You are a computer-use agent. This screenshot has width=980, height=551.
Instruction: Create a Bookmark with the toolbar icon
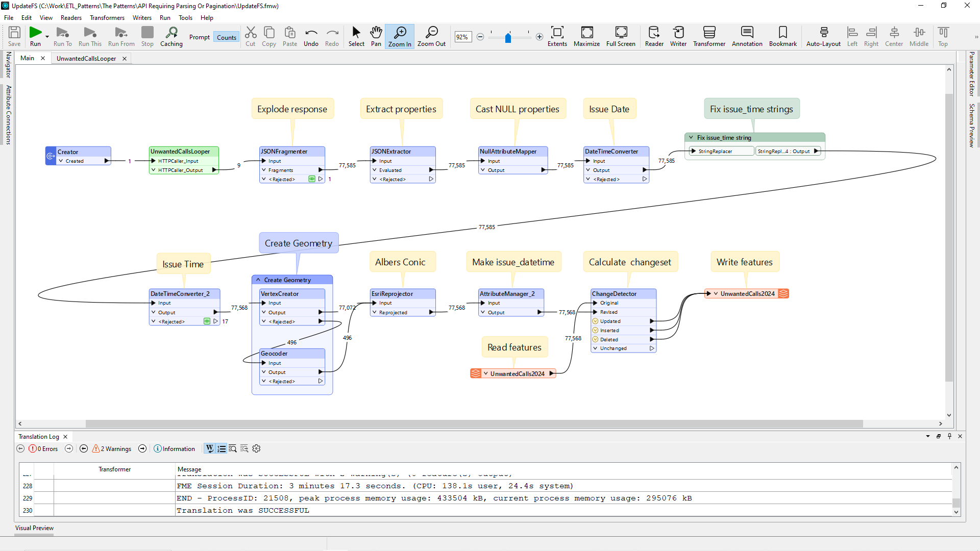point(782,36)
